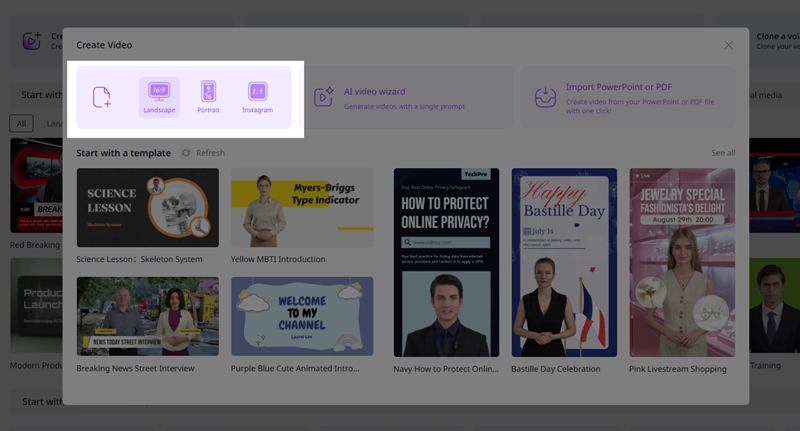Pick Navy How to Protect Online Privacy template

pos(446,262)
